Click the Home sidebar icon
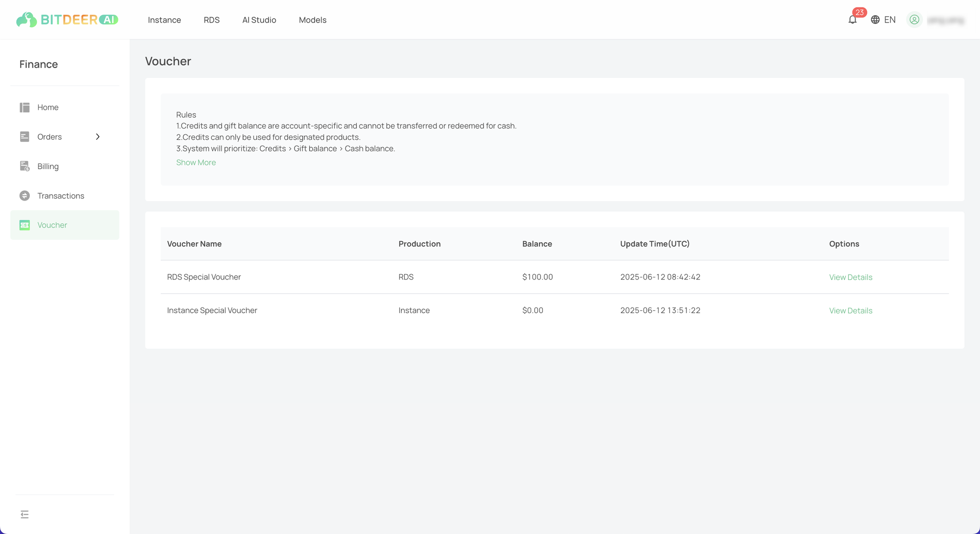 tap(24, 107)
